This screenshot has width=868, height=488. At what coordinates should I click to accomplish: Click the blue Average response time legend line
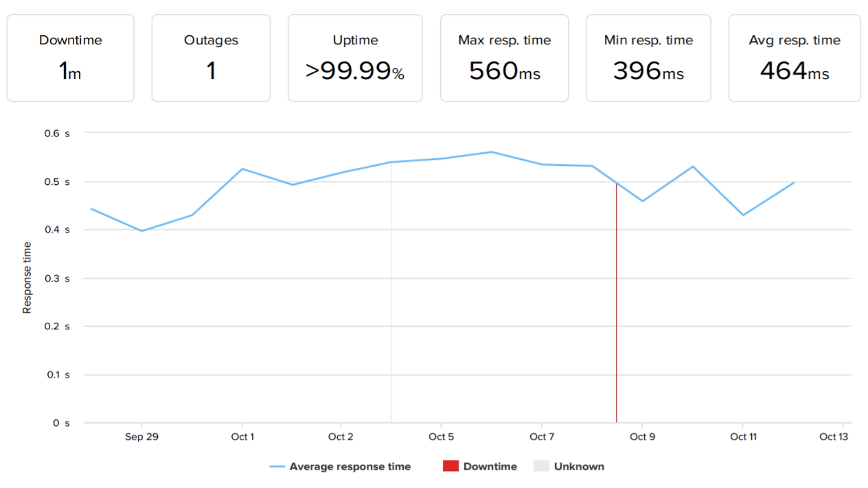click(x=277, y=466)
